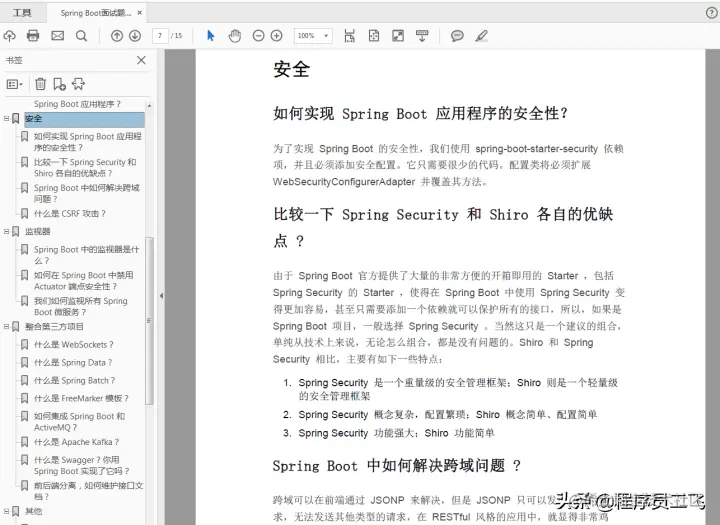Image resolution: width=720 pixels, height=525 pixels.
Task: Open bookmark 我们如何监视所有 Spring Boot 微服务
Action: point(81,306)
